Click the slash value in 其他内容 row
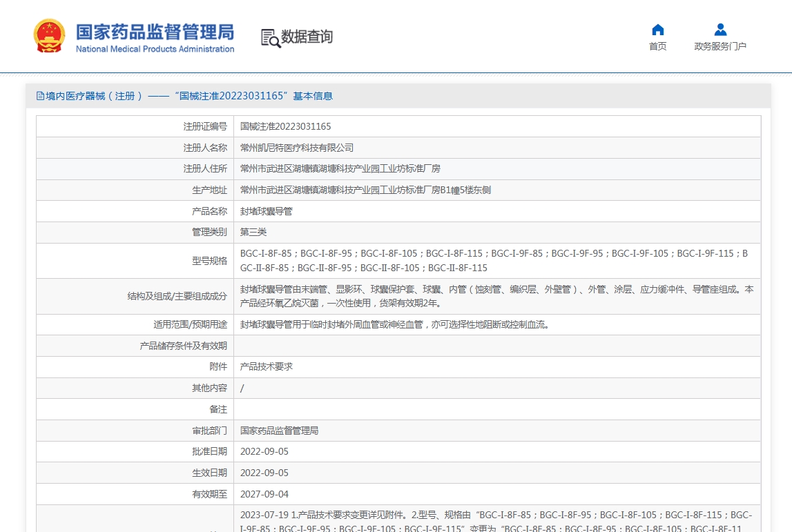Image resolution: width=792 pixels, height=532 pixels. tap(242, 388)
